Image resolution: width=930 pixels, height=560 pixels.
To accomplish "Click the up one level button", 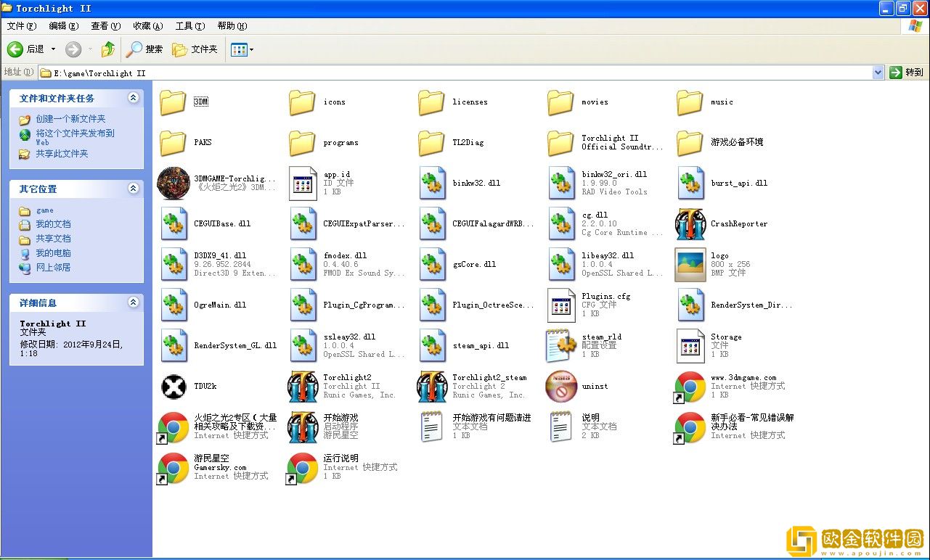I will coord(108,49).
